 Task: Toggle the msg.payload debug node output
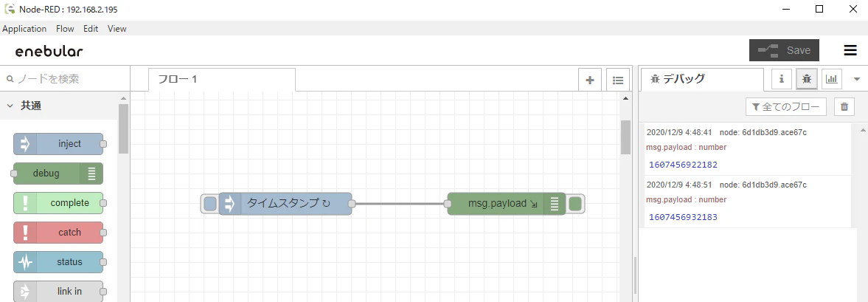pyautogui.click(x=576, y=204)
